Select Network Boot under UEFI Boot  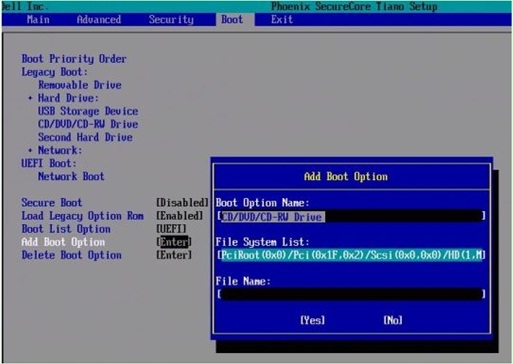click(x=71, y=176)
